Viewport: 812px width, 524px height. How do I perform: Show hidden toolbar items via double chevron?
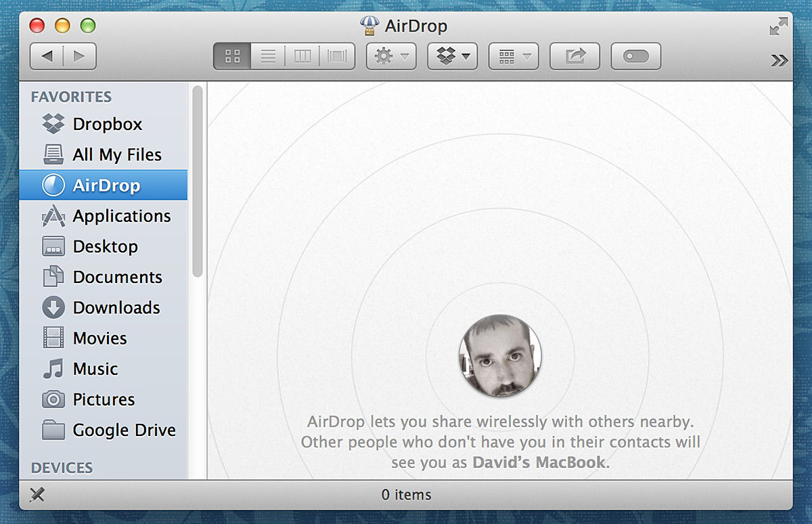(x=779, y=61)
